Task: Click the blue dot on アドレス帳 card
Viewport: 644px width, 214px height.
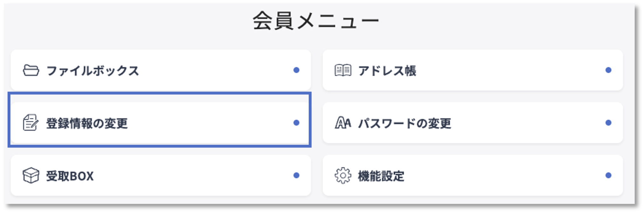Action: click(608, 70)
